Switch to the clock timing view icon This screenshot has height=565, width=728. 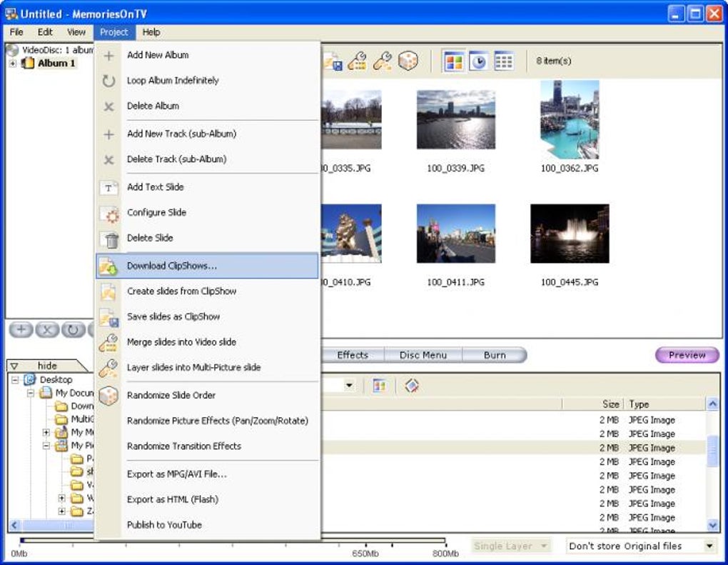pyautogui.click(x=478, y=61)
